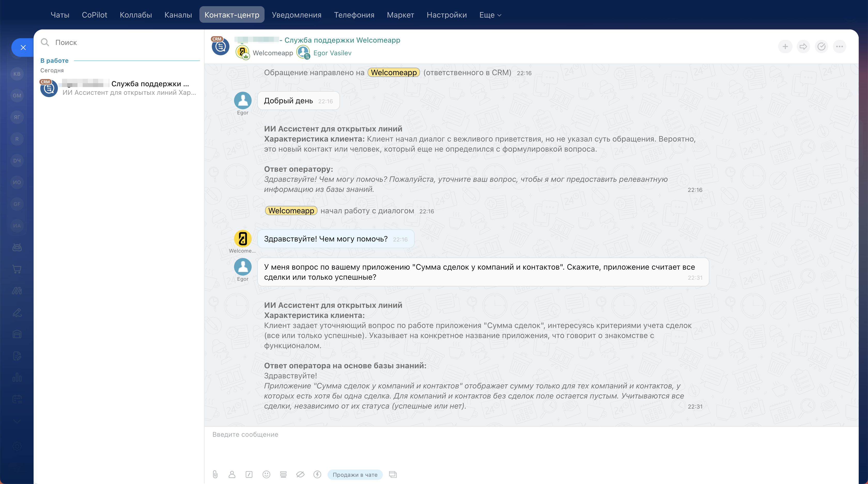Toggle the stacked lines forms icon

pyautogui.click(x=283, y=474)
